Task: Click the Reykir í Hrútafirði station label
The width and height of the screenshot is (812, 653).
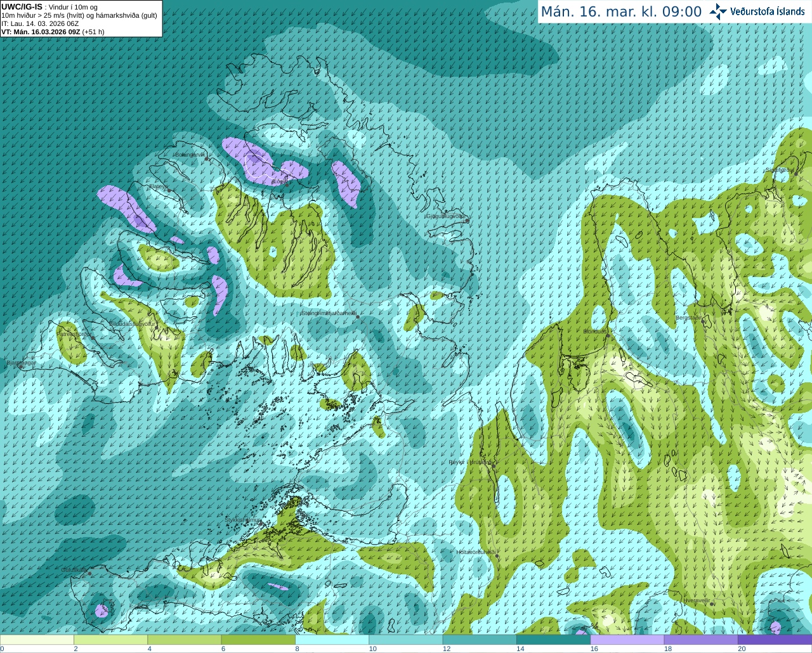Action: coord(470,462)
